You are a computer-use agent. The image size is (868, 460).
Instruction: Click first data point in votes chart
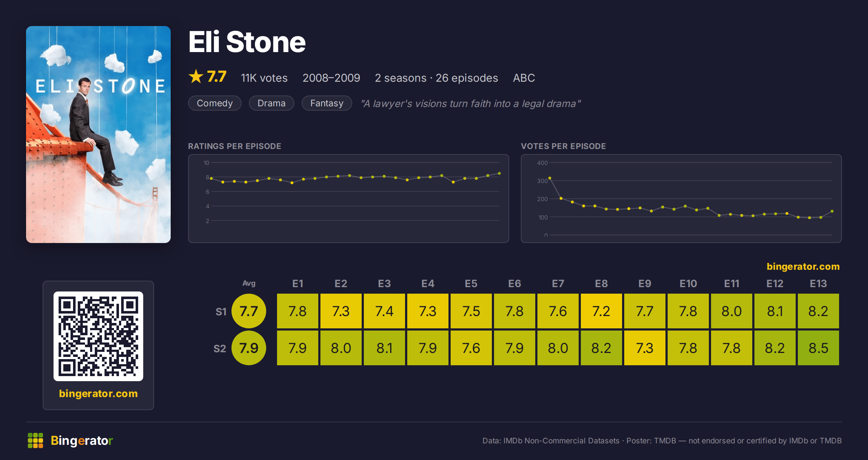(x=550, y=178)
